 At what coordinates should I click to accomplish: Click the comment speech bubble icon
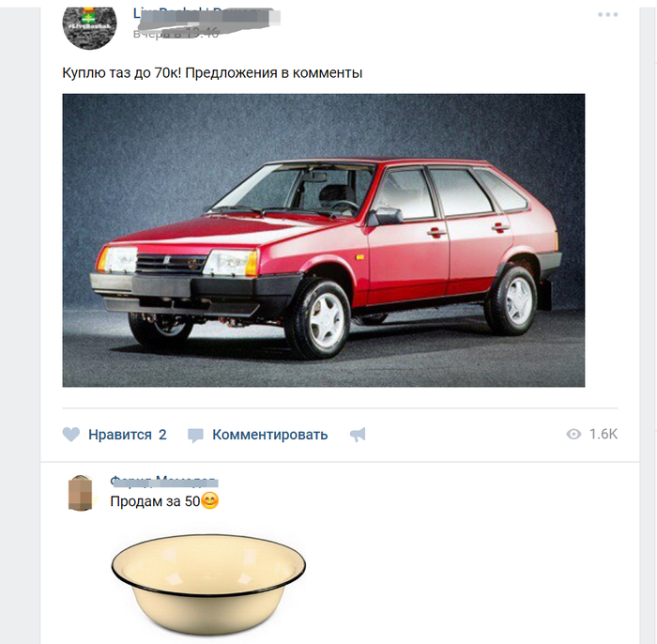click(x=195, y=436)
